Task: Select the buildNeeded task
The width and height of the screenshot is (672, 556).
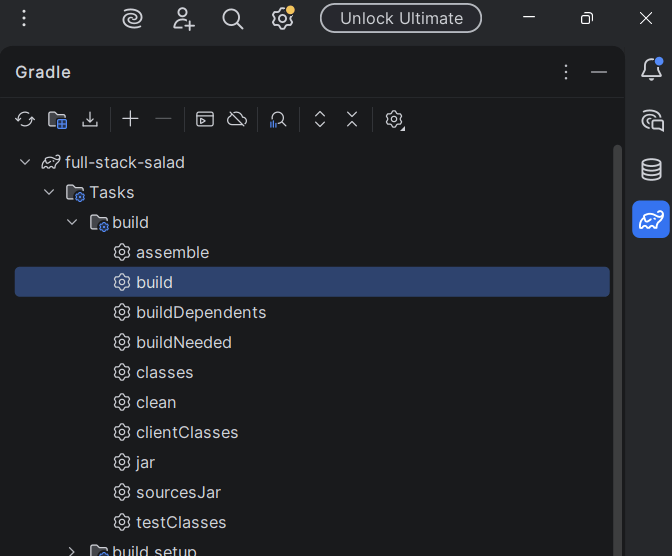Action: 184,343
